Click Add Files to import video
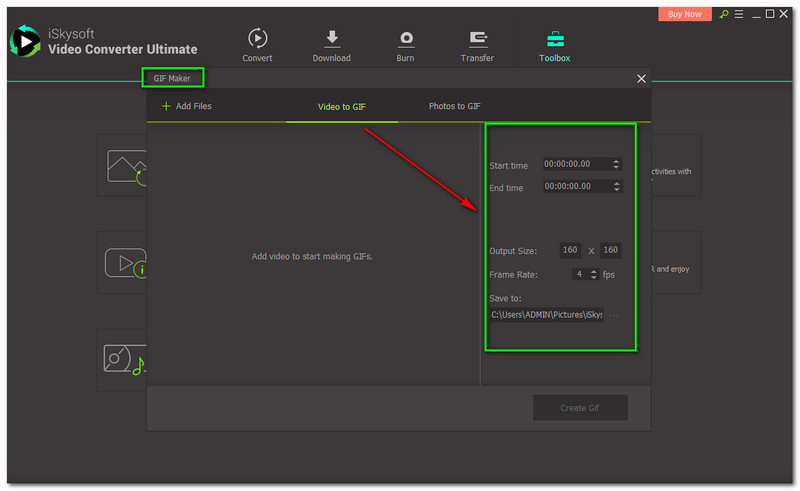Image resolution: width=800 pixels, height=491 pixels. 186,106
